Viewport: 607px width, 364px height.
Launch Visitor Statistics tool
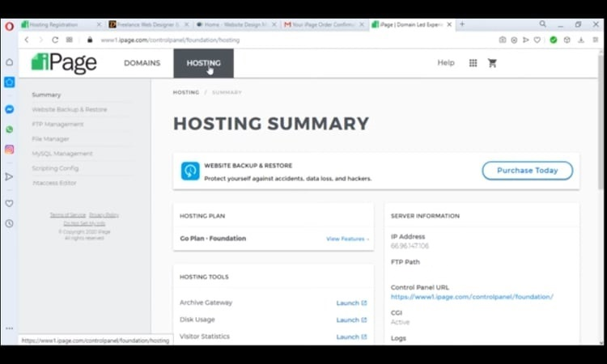click(351, 337)
